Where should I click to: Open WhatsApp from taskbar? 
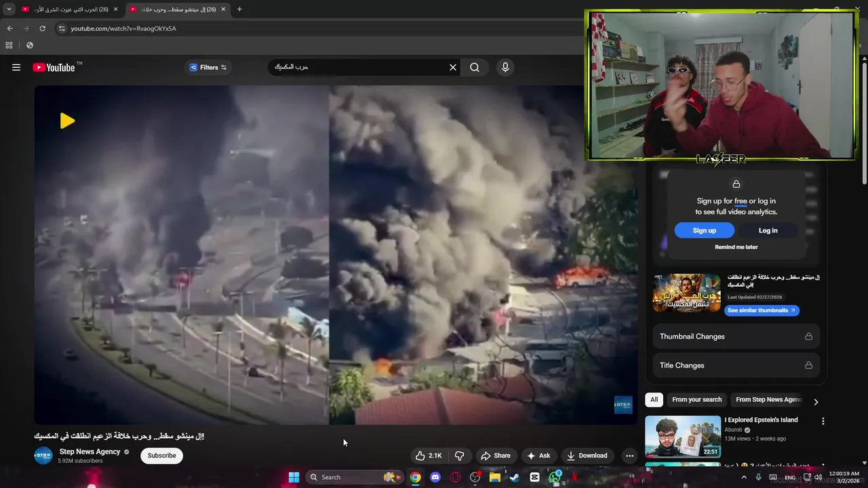[555, 477]
